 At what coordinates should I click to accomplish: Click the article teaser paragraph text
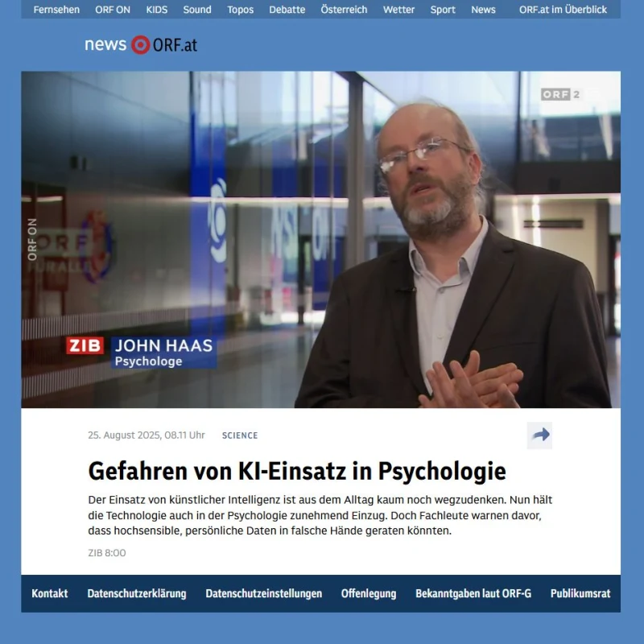pyautogui.click(x=320, y=515)
